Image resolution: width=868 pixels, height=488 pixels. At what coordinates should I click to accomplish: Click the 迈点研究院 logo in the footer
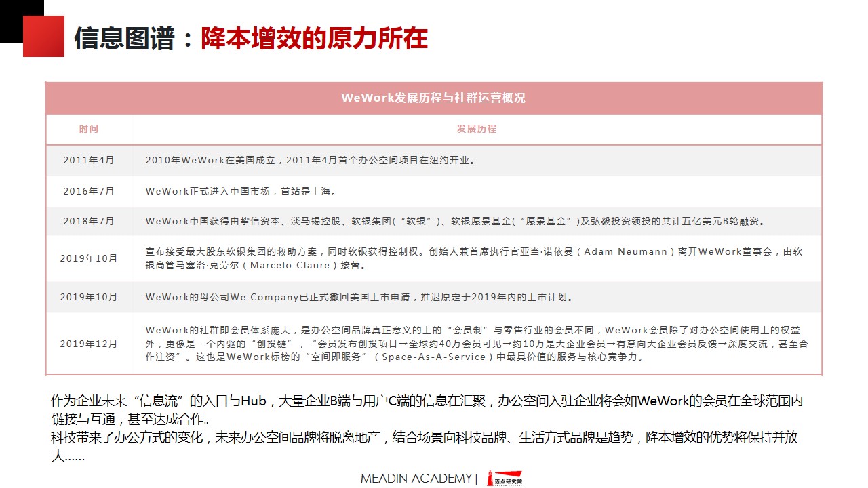pyautogui.click(x=508, y=479)
